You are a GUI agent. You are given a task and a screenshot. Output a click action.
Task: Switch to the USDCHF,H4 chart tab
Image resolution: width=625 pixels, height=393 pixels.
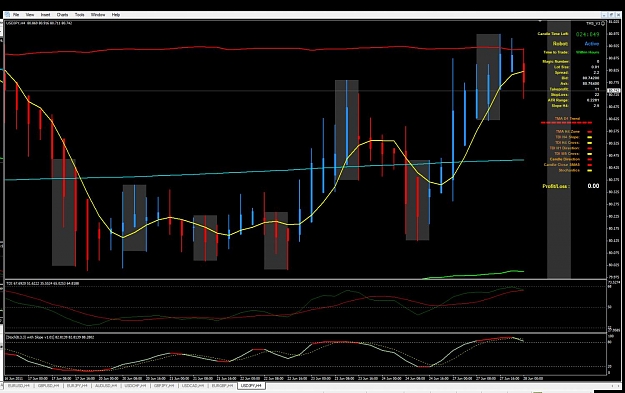coord(136,386)
